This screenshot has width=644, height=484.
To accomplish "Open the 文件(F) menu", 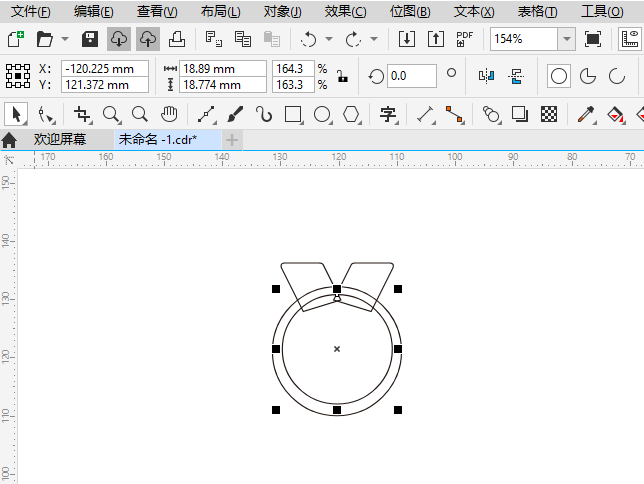I will tap(30, 12).
